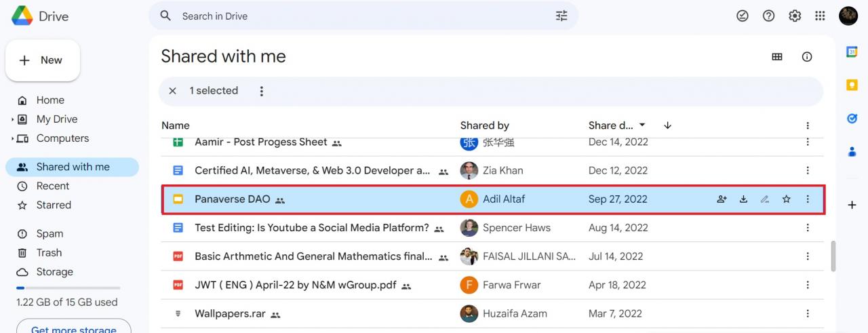Viewport: 868px width, 333px height.
Task: Reverse sort direction arrow
Action: pyautogui.click(x=667, y=125)
